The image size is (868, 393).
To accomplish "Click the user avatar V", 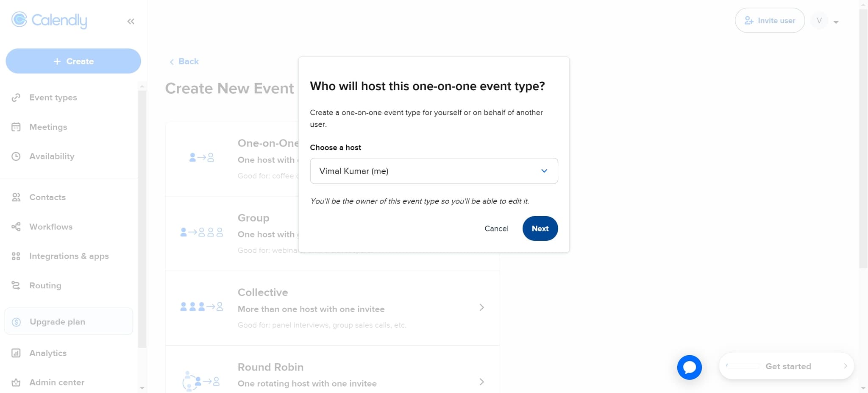I will (819, 21).
